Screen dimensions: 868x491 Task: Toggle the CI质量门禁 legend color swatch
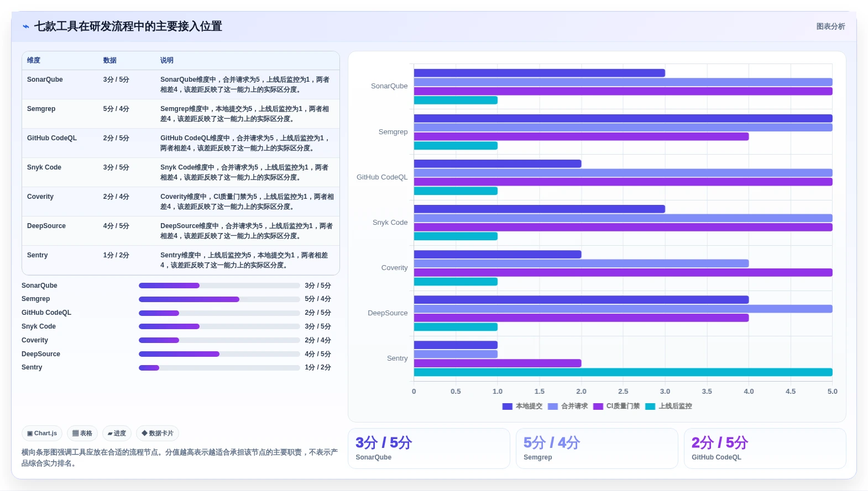598,406
